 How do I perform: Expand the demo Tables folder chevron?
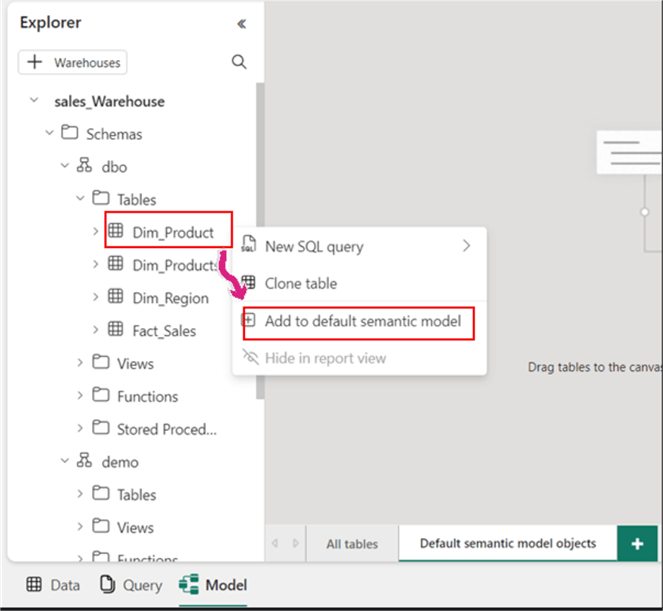(x=80, y=493)
